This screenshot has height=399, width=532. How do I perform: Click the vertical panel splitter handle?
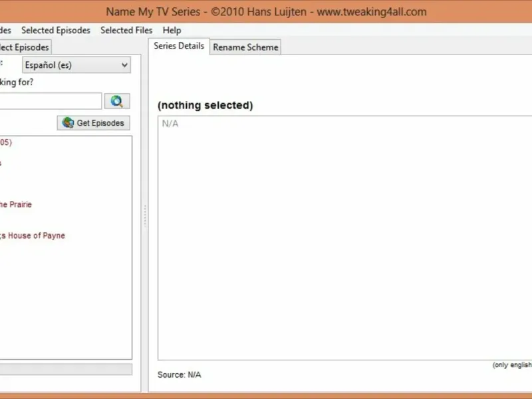(x=145, y=215)
